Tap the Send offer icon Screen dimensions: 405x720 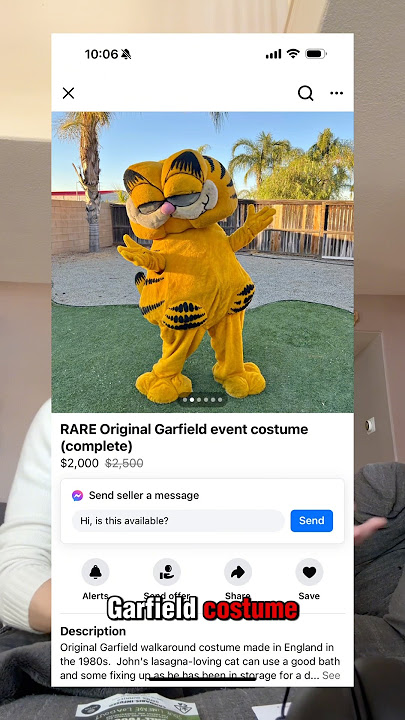pos(167,572)
